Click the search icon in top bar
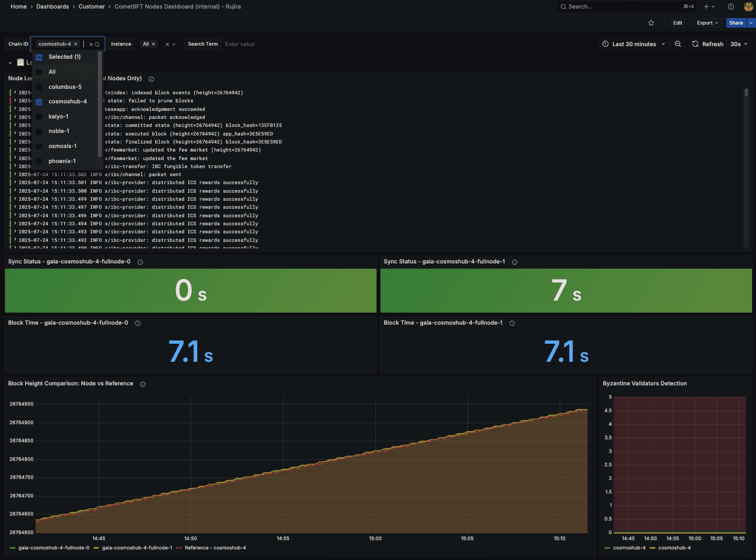This screenshot has height=560, width=756. (563, 7)
